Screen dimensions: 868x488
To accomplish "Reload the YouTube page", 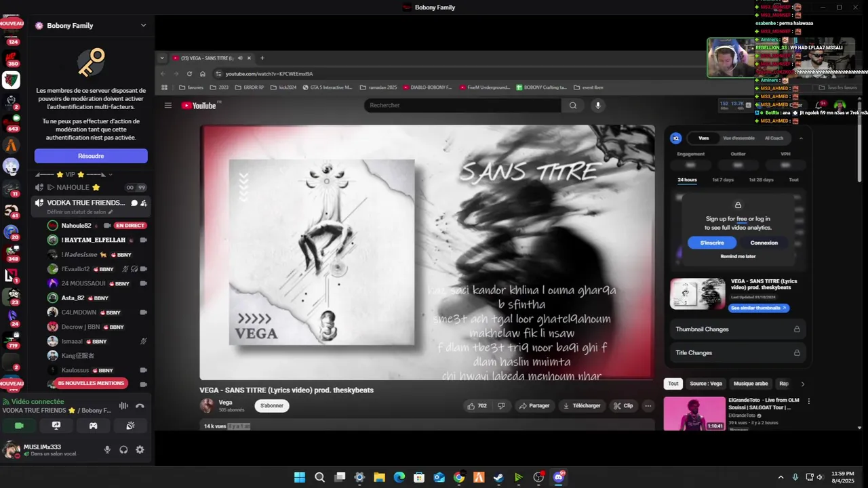I will click(x=189, y=74).
